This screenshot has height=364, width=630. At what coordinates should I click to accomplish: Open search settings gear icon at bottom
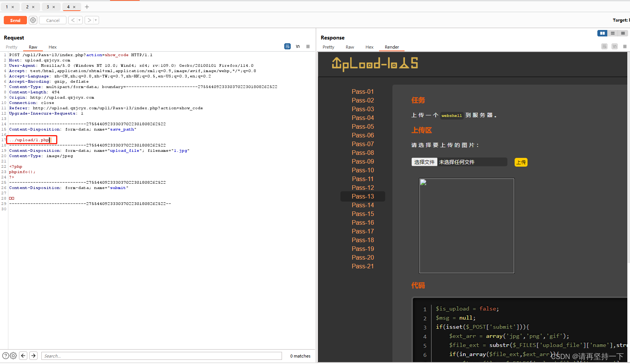[x=13, y=356]
